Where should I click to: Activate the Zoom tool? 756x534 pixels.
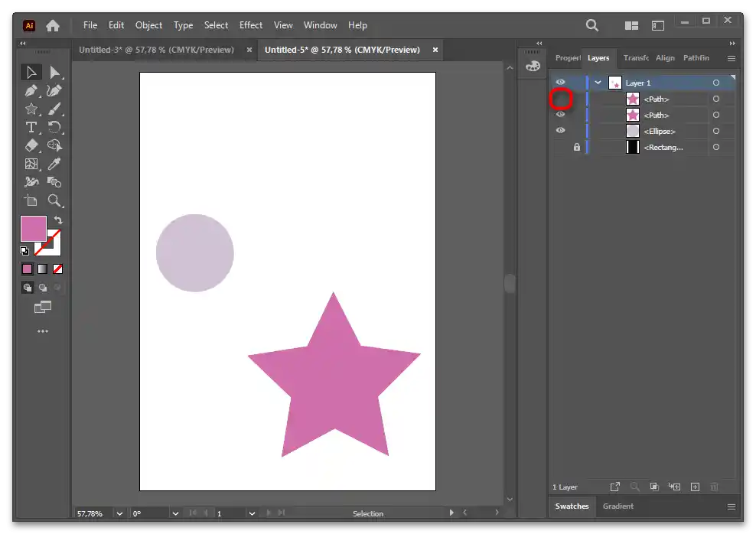tap(54, 200)
